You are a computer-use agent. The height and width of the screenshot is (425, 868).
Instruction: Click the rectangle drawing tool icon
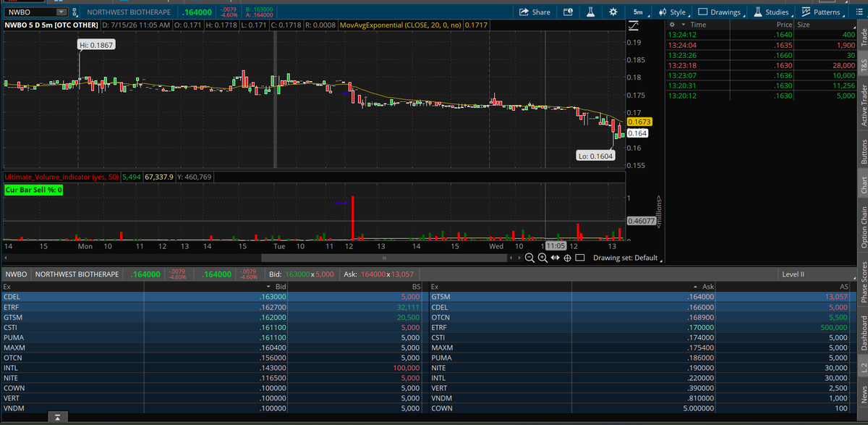point(579,258)
